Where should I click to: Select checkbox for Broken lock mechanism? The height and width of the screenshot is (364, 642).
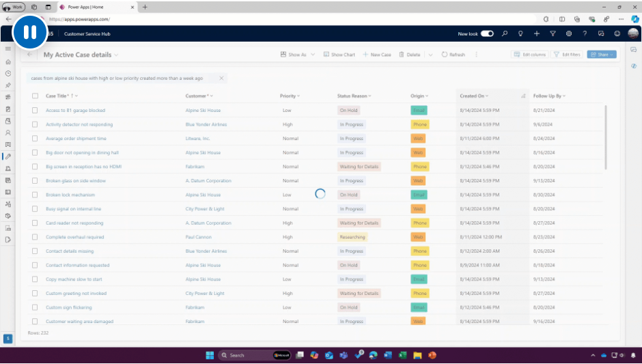click(x=35, y=195)
